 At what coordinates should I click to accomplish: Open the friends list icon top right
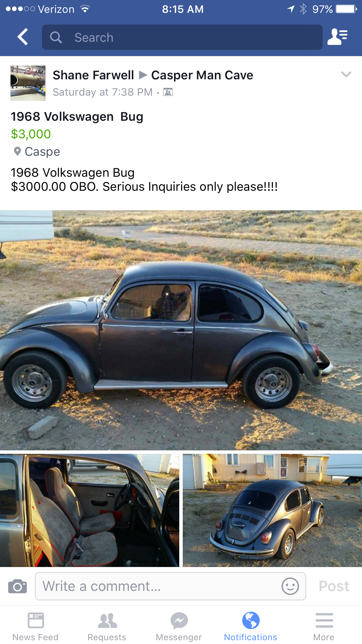click(x=338, y=37)
